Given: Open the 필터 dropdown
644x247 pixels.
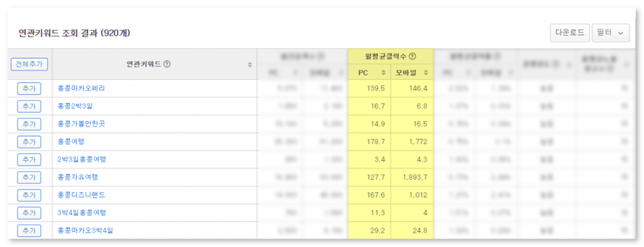Looking at the screenshot, I should pos(610,33).
